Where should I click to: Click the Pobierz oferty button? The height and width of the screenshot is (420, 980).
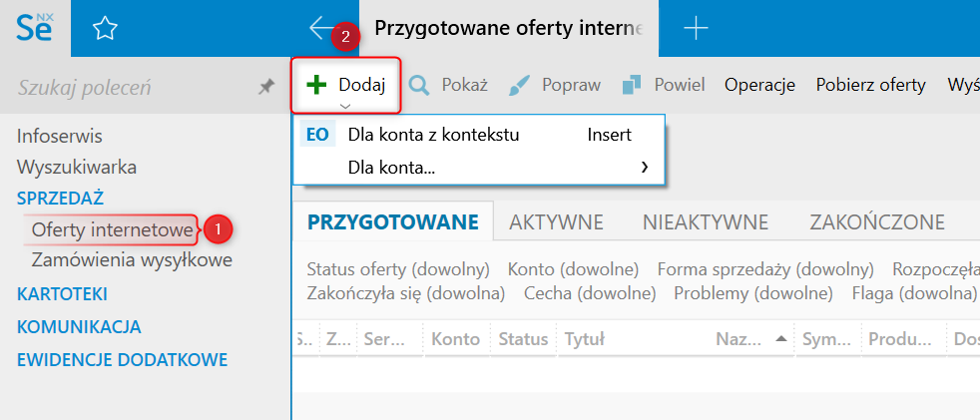(870, 85)
